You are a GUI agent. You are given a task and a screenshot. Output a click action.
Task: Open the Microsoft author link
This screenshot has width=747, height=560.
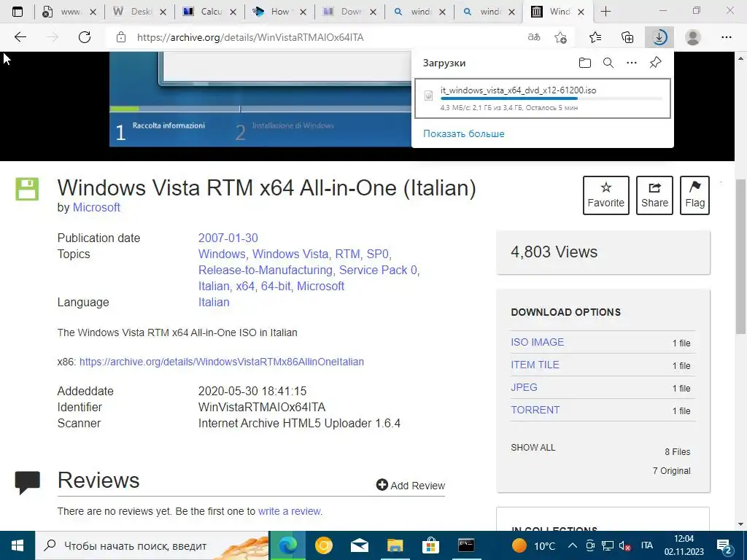coord(96,208)
